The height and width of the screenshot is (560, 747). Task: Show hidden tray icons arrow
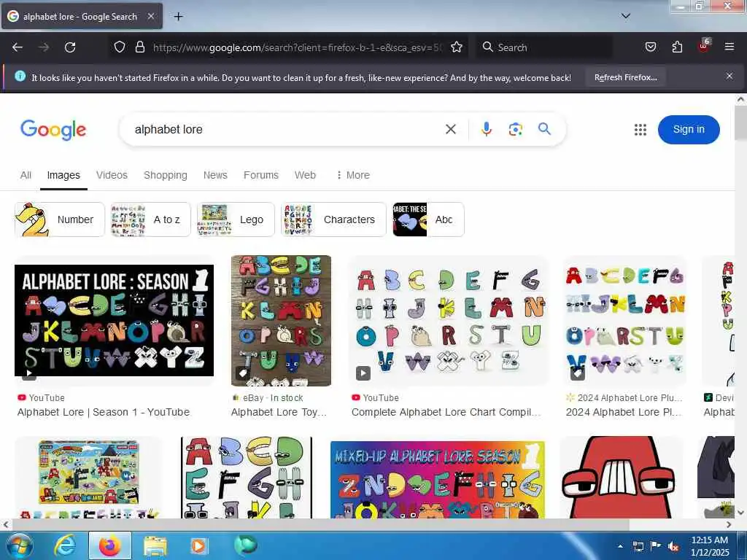[620, 546]
